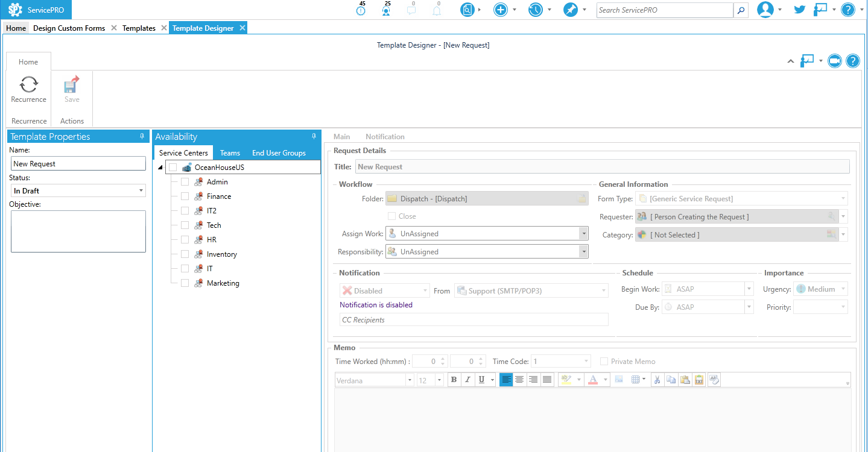Open the user profile icon

click(765, 10)
